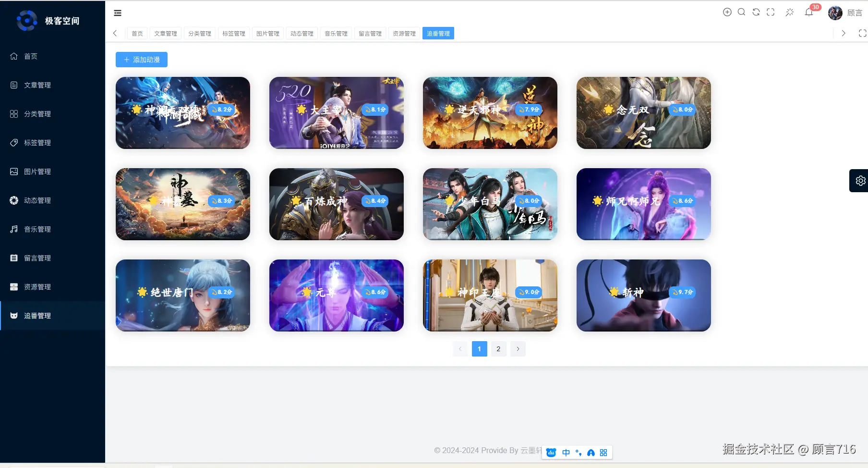868x468 pixels.
Task: Toggle the sidebar collapse hamburger icon
Action: [x=118, y=13]
